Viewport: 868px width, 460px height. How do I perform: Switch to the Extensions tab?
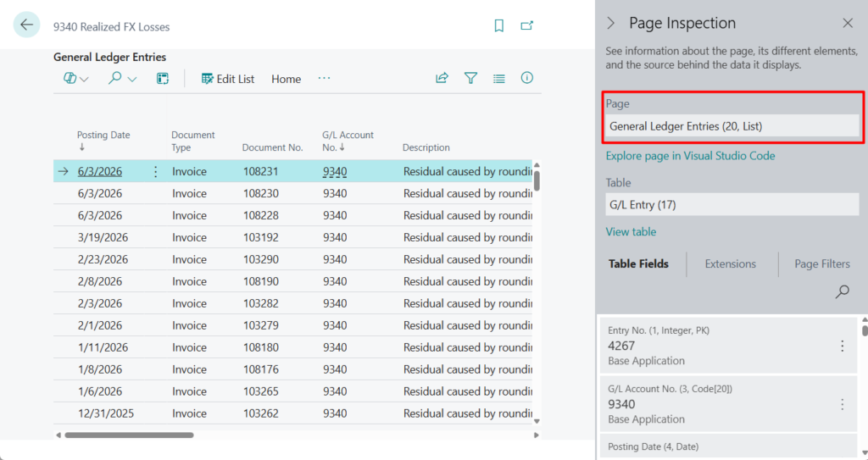[730, 264]
